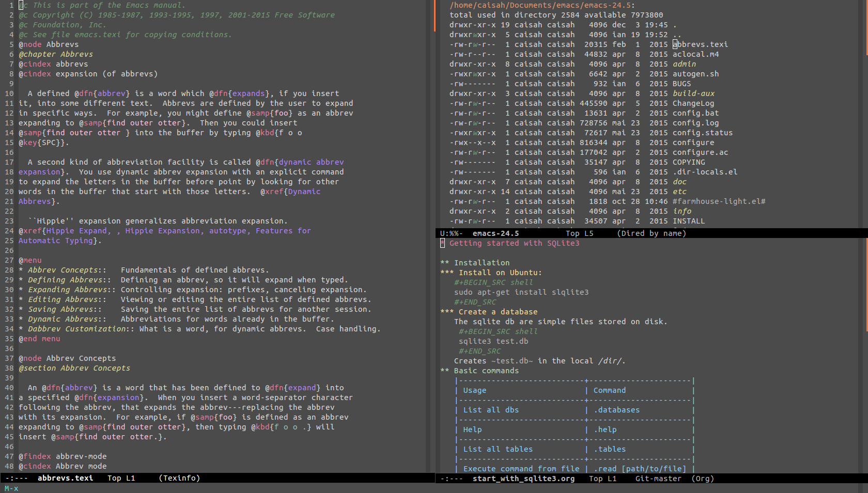Click 'Expanding Abbrevs::' menu entry
Viewport: 868px width, 493px height.
(72, 290)
